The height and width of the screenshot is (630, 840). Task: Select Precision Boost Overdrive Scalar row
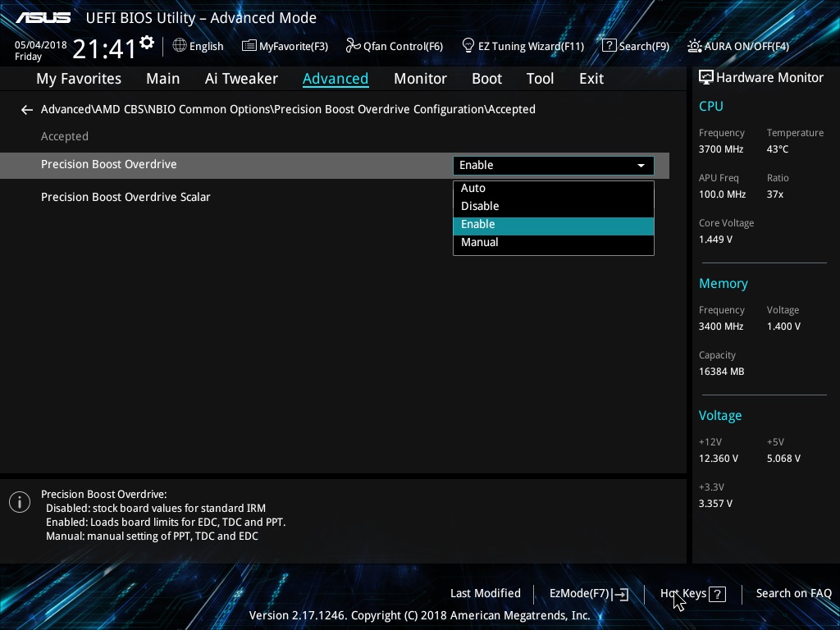click(x=335, y=197)
